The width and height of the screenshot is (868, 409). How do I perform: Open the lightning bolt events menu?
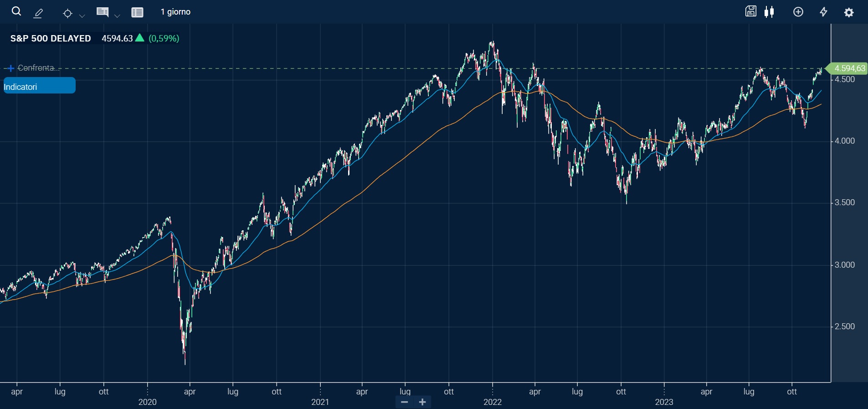click(x=823, y=12)
